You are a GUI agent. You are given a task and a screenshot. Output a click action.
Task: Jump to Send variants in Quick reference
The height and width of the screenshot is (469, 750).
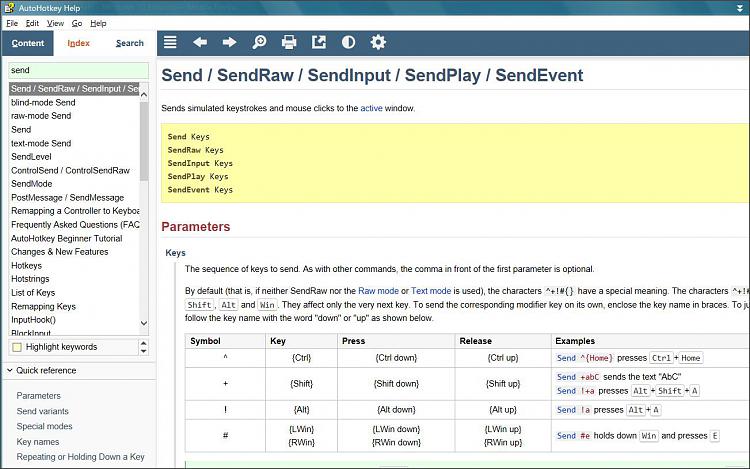(x=43, y=411)
